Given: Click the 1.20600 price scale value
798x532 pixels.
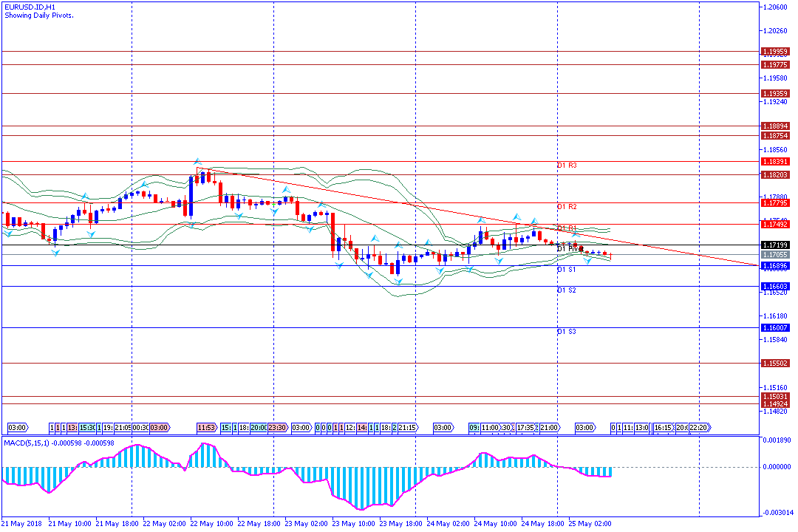Looking at the screenshot, I should [x=776, y=7].
